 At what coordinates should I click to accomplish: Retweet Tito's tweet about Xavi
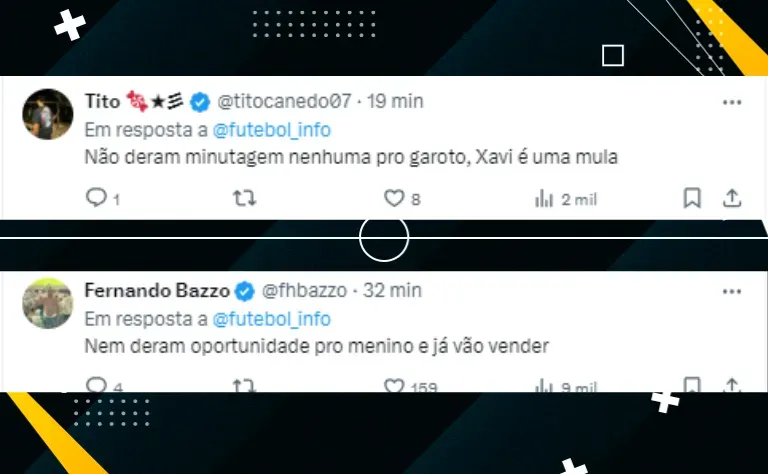pos(244,198)
